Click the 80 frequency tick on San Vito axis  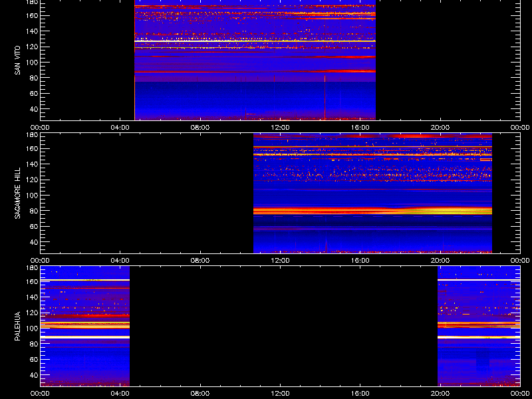(34, 78)
